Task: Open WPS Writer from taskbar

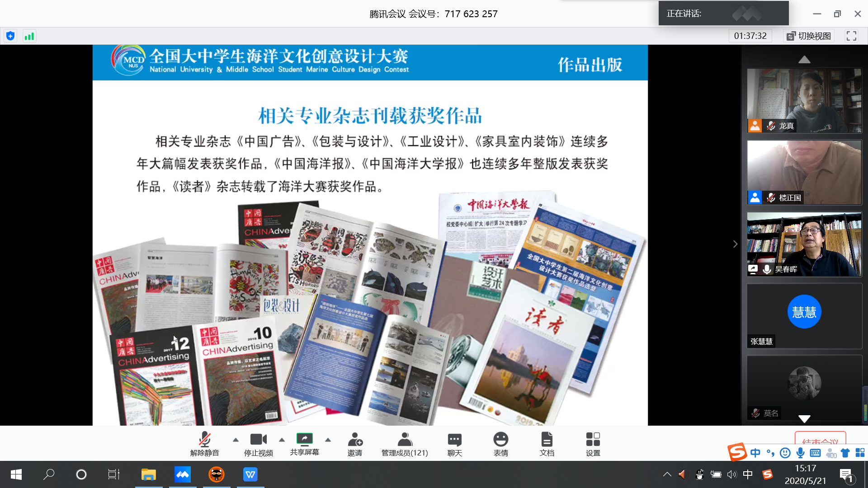Action: [x=250, y=474]
